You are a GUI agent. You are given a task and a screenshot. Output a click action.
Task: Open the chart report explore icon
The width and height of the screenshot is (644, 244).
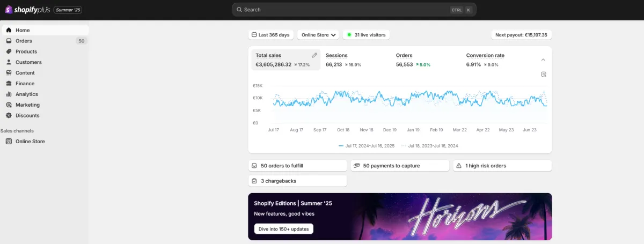click(543, 75)
